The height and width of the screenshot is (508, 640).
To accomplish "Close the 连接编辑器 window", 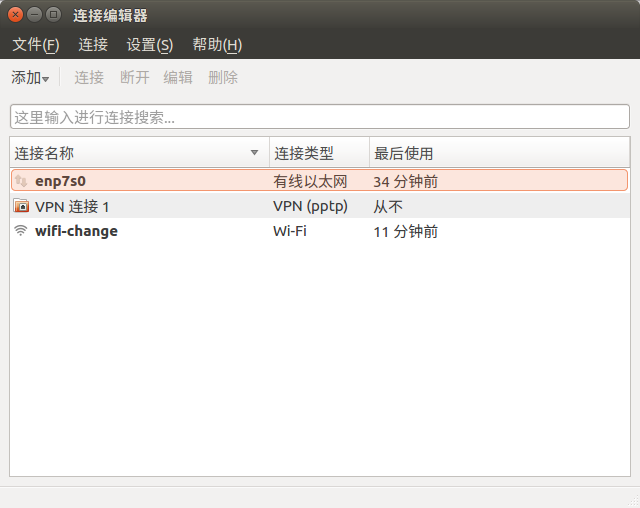I will click(15, 15).
